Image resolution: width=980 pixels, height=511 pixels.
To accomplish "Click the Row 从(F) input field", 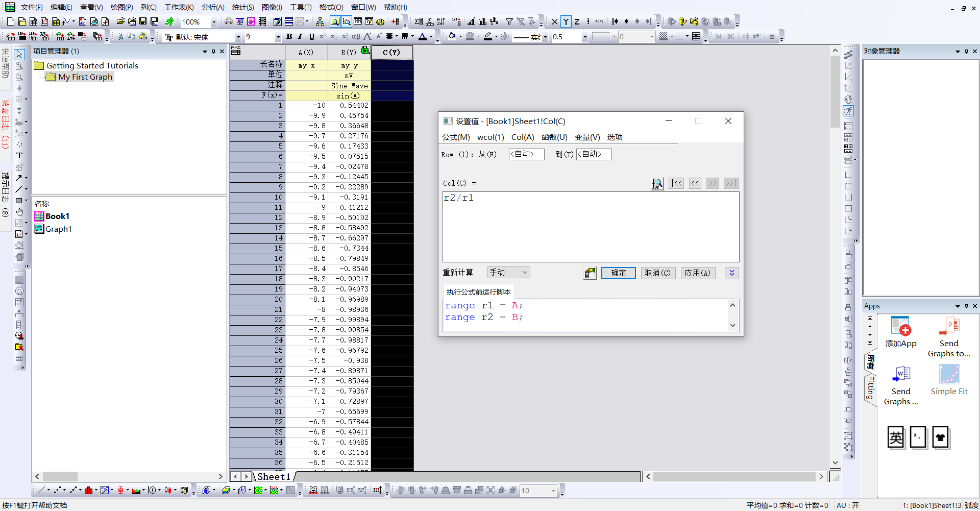I will (x=526, y=154).
